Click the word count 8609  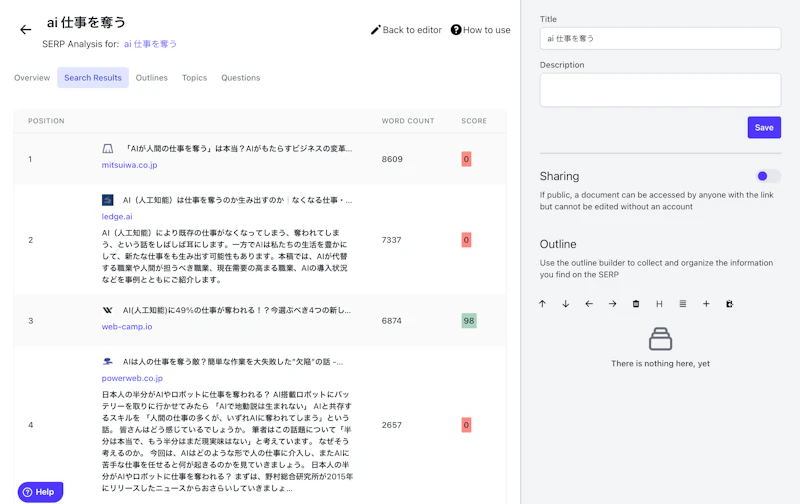tap(392, 159)
